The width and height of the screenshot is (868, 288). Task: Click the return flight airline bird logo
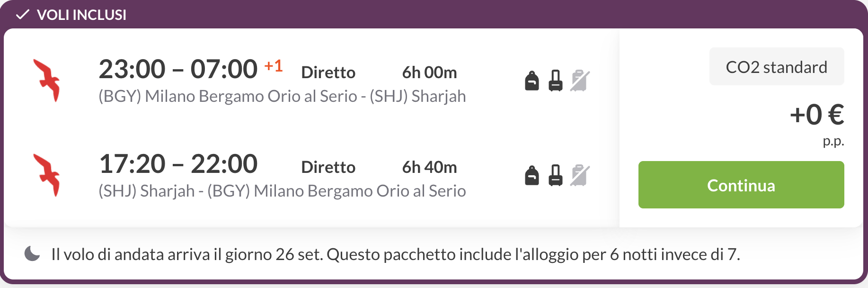tap(46, 175)
